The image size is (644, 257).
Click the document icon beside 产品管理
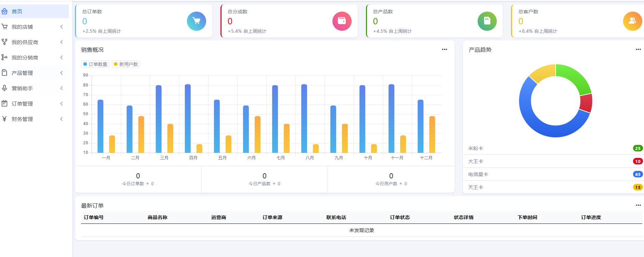[4, 73]
